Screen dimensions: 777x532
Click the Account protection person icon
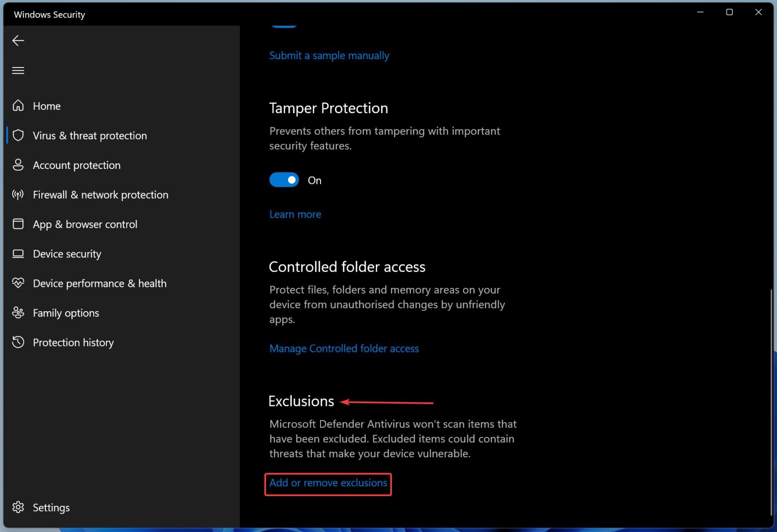pyautogui.click(x=18, y=165)
